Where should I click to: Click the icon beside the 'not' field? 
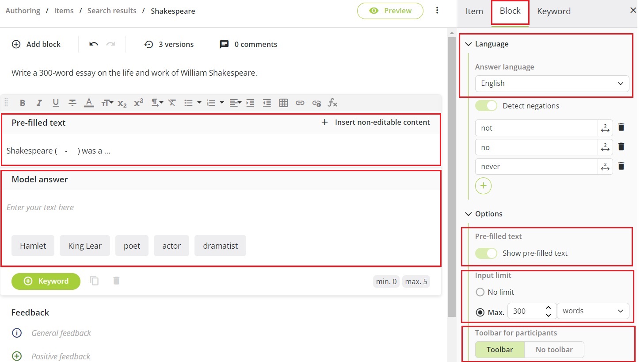(x=605, y=128)
